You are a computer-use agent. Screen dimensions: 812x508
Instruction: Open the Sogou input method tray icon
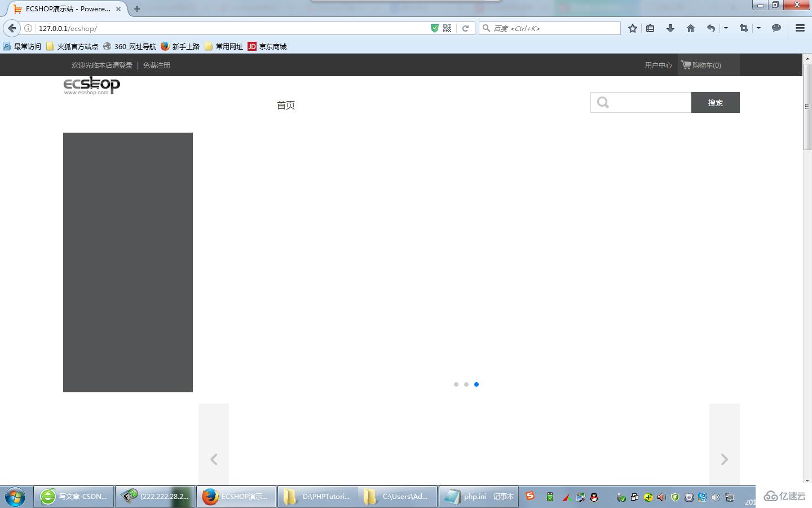pos(530,496)
